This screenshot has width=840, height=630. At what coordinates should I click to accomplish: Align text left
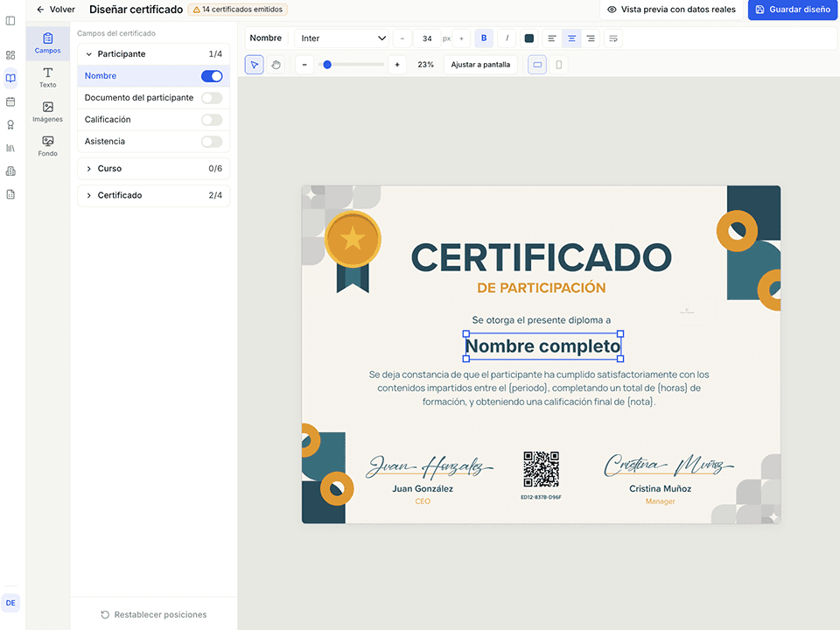tap(552, 38)
